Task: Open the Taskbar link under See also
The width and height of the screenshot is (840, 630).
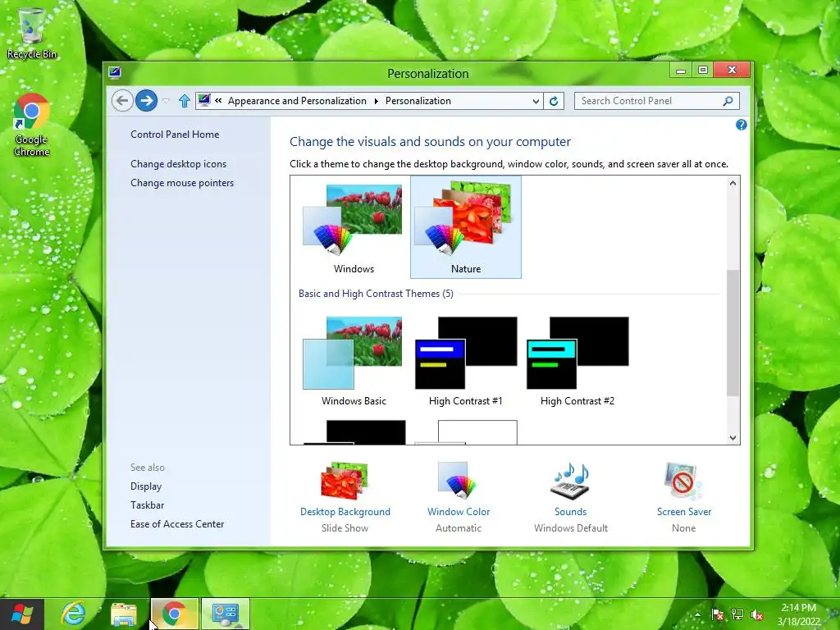Action: click(148, 505)
